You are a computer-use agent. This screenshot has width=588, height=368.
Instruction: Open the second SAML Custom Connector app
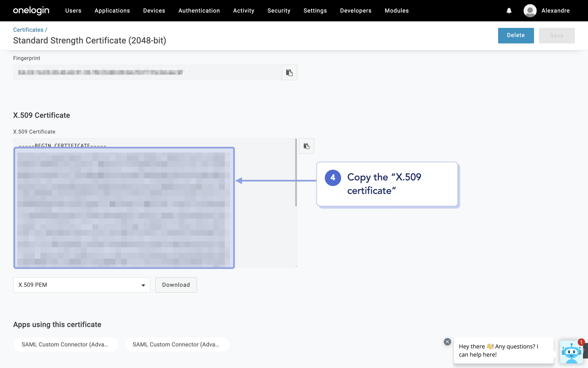(x=177, y=345)
